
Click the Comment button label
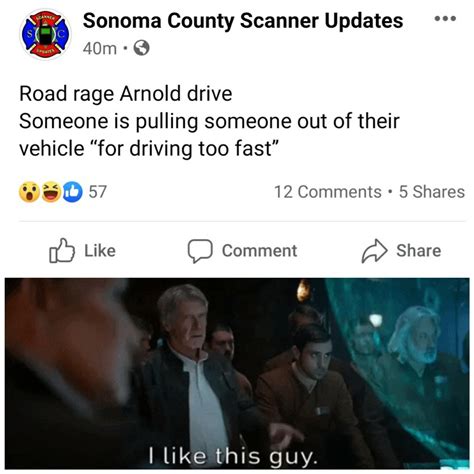259,251
